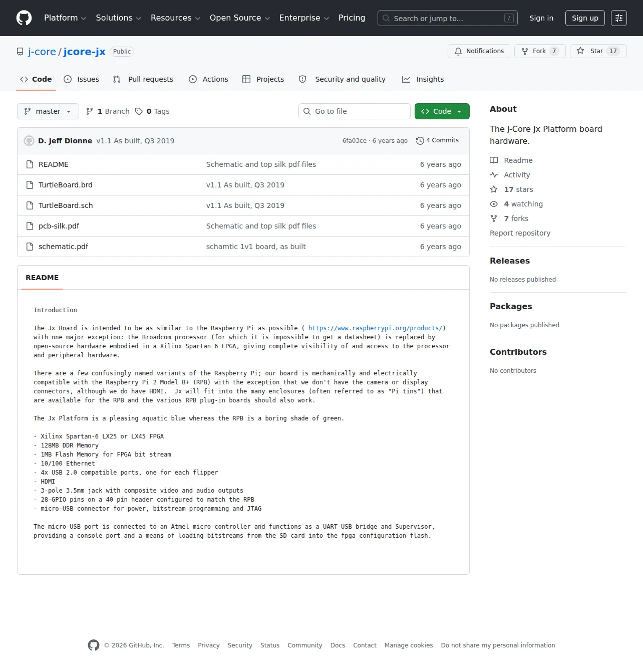Open the schematic.pdf file
This screenshot has width=643, height=672.
(x=63, y=247)
